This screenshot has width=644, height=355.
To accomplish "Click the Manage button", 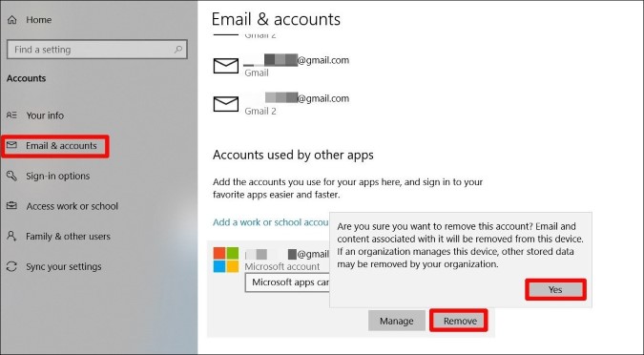I will point(396,321).
